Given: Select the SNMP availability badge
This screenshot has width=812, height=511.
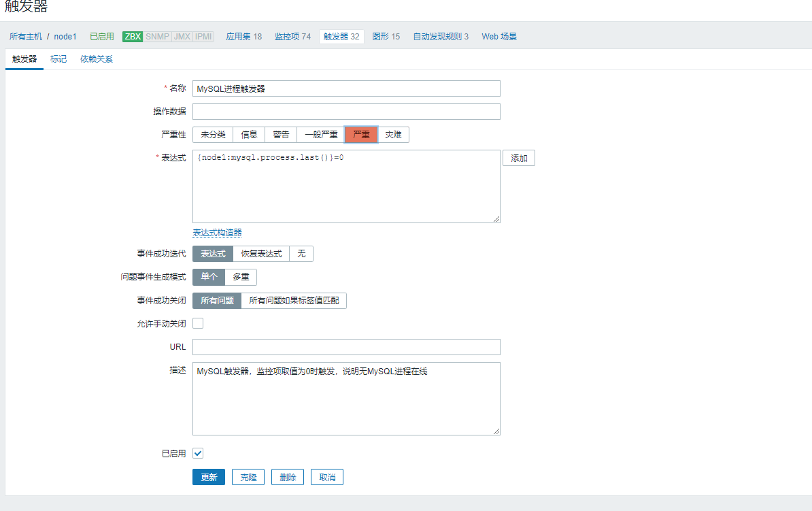Looking at the screenshot, I should click(157, 36).
